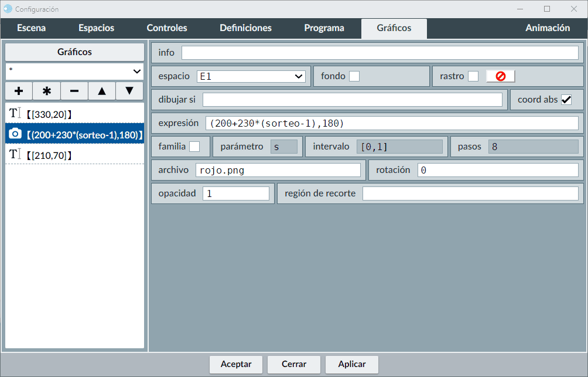
Task: Click the asterisk duplicate graphic icon
Action: click(x=47, y=91)
